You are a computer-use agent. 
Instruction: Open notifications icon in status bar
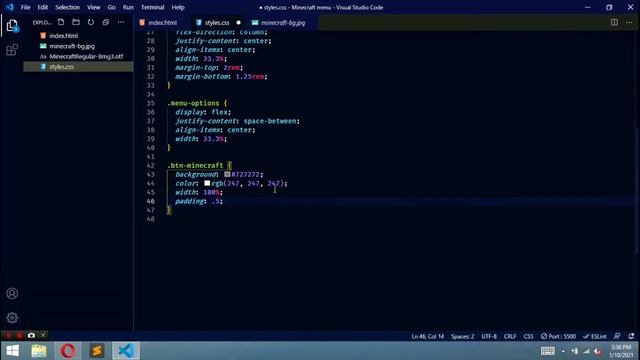coord(631,336)
